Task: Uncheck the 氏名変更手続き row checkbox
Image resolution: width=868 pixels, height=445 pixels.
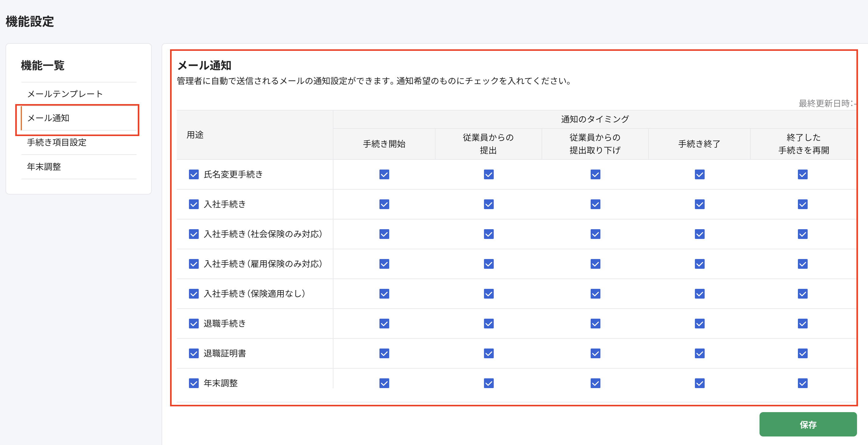Action: point(194,174)
